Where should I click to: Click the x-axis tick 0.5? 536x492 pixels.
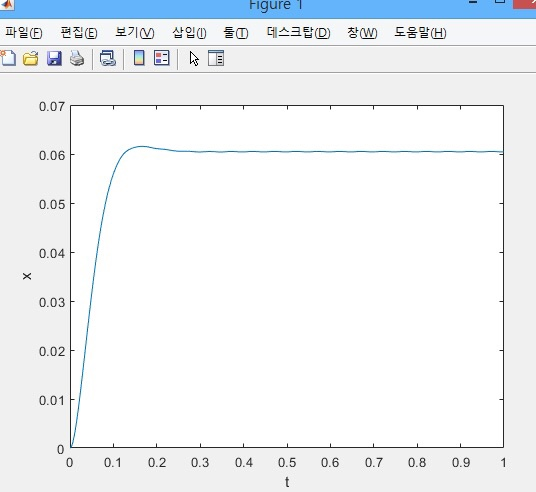[x=287, y=463]
